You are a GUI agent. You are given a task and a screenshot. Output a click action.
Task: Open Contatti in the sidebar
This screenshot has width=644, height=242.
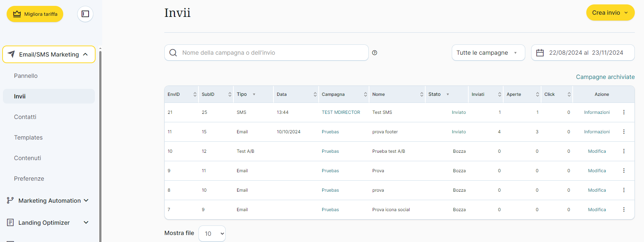tap(25, 117)
